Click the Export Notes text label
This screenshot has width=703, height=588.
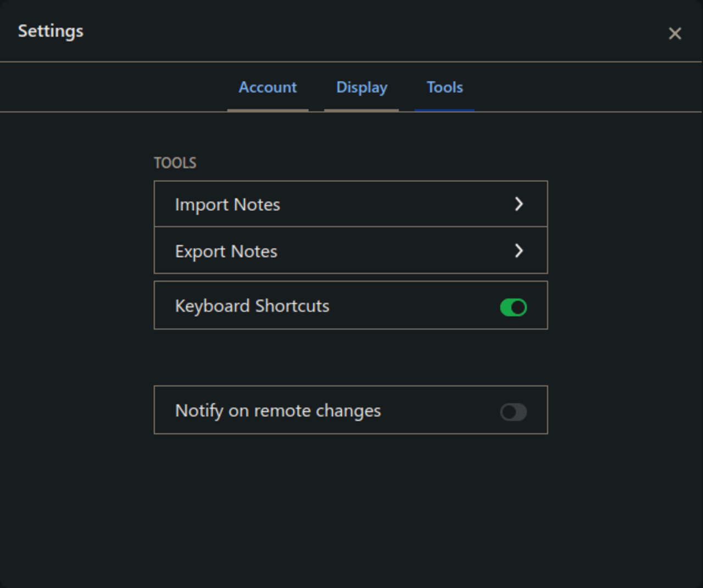[x=226, y=251]
